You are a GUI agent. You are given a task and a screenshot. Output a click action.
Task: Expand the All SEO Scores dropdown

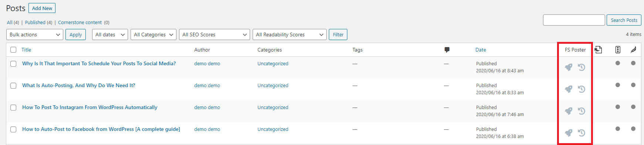214,34
